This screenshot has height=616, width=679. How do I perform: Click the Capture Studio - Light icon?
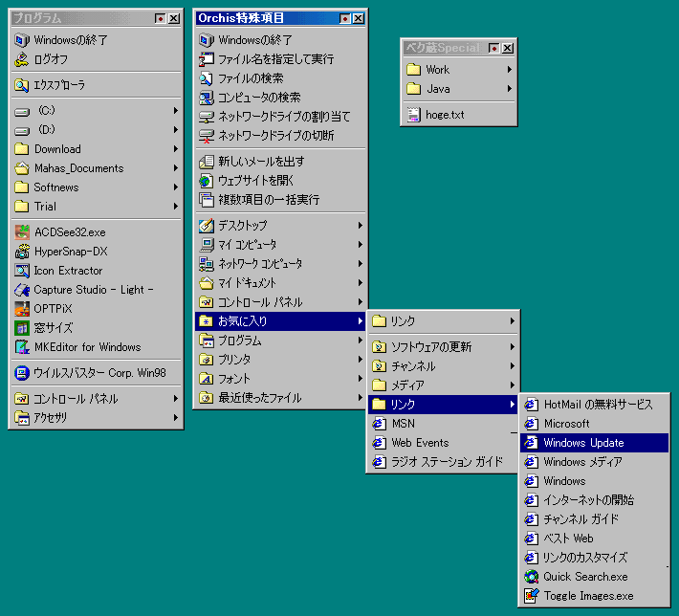(x=22, y=290)
